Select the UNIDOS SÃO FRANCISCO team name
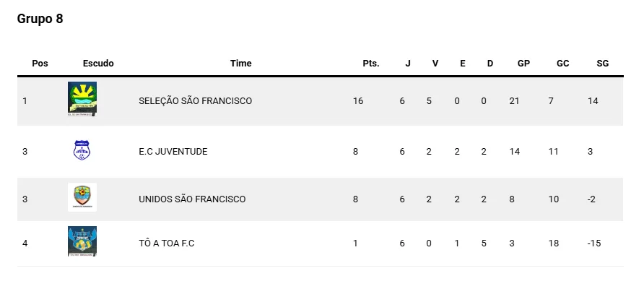 pyautogui.click(x=192, y=199)
